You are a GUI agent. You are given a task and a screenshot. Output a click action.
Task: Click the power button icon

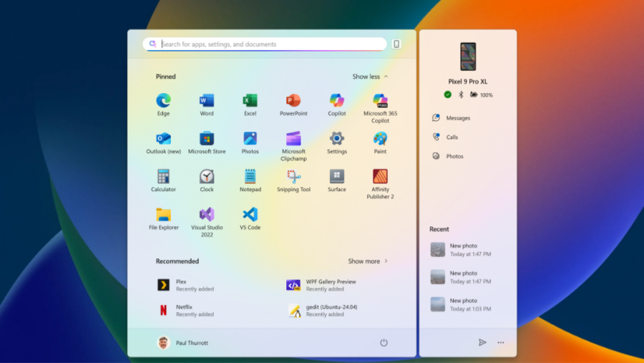[384, 342]
